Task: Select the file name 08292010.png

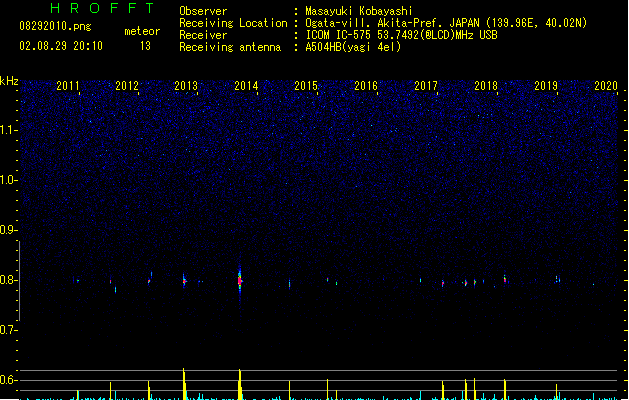Action: [x=55, y=27]
